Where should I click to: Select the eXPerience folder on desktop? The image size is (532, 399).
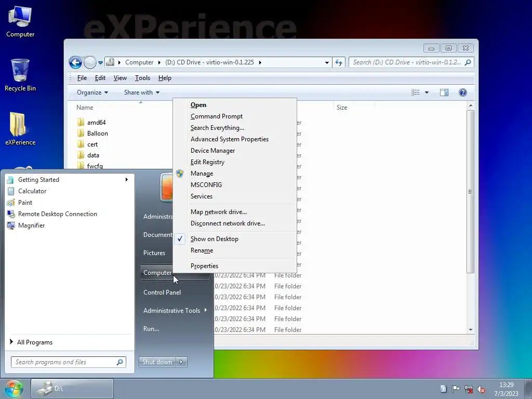pyautogui.click(x=20, y=129)
